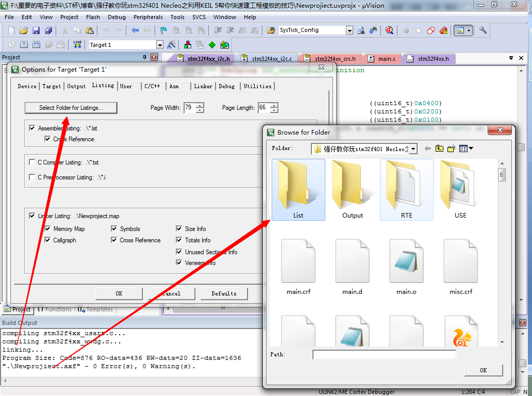Click the Download LOAD icon
This screenshot has height=396, width=532.
pyautogui.click(x=77, y=44)
